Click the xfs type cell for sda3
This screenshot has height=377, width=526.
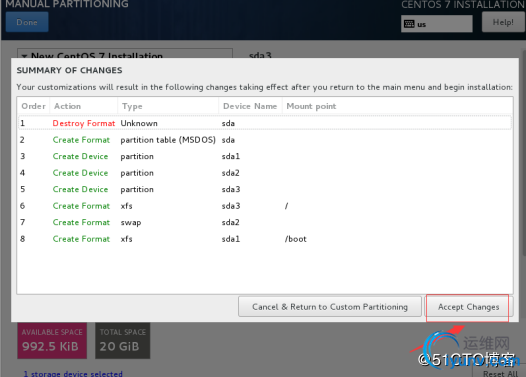click(x=126, y=206)
